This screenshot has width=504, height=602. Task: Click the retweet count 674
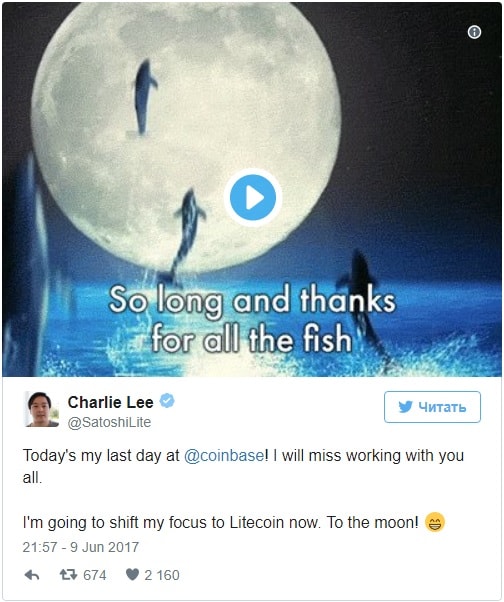point(95,575)
